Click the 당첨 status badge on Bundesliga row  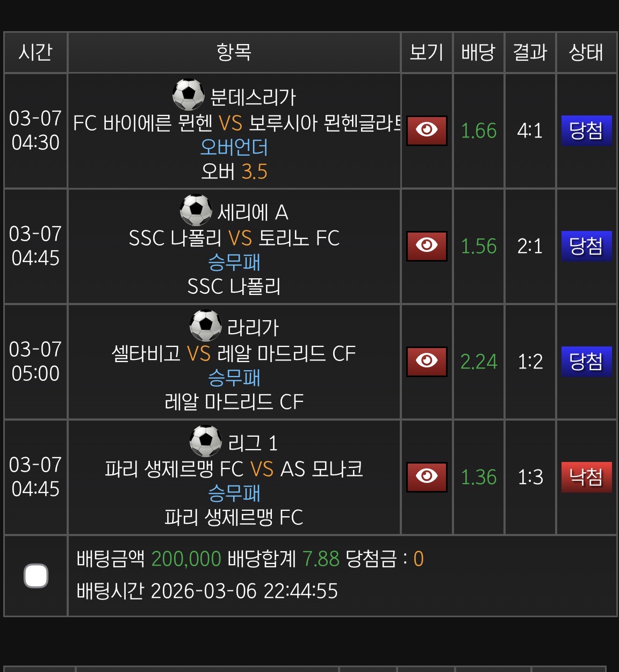pos(586,131)
